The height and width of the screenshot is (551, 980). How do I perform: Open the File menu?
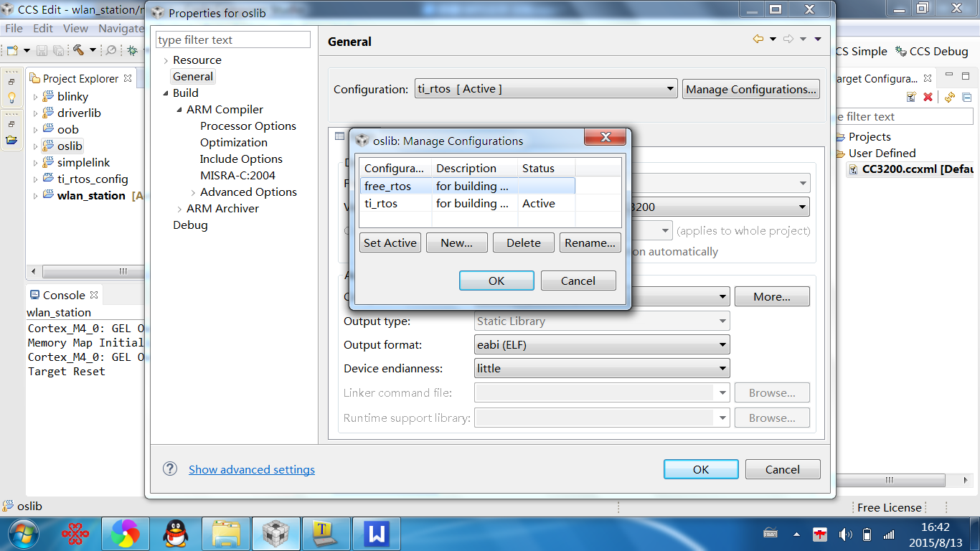14,29
